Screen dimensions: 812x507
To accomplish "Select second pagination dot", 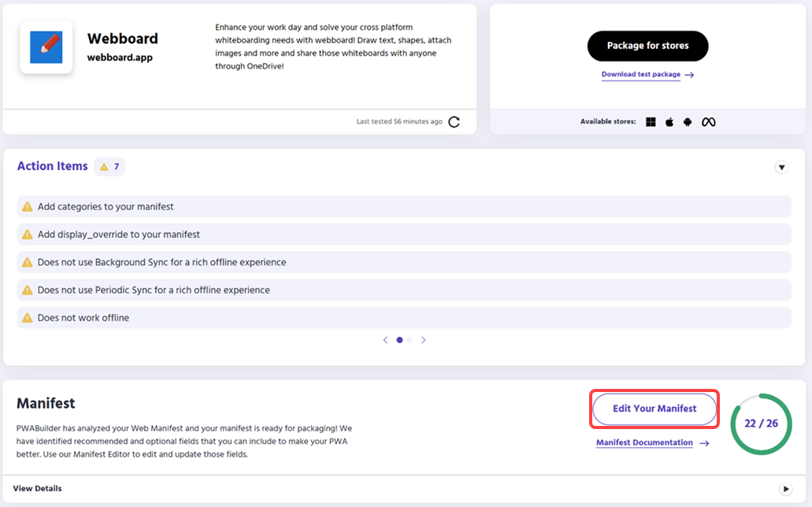I will 410,340.
